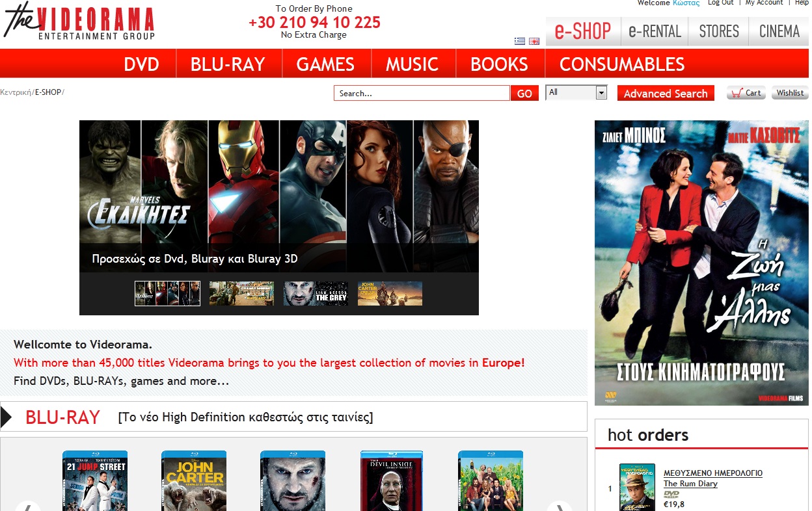Open 21 Jump Street Blu-ray cover

tap(95, 480)
